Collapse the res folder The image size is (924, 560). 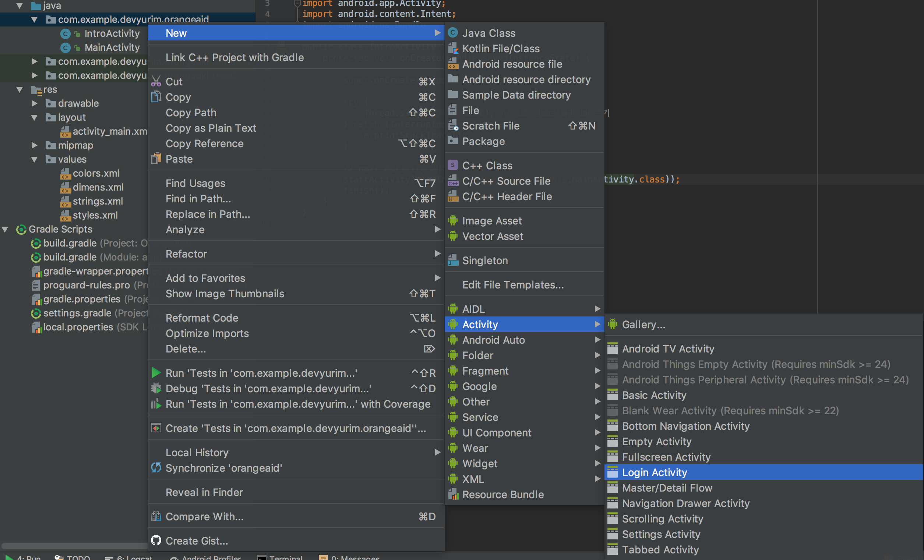point(20,89)
